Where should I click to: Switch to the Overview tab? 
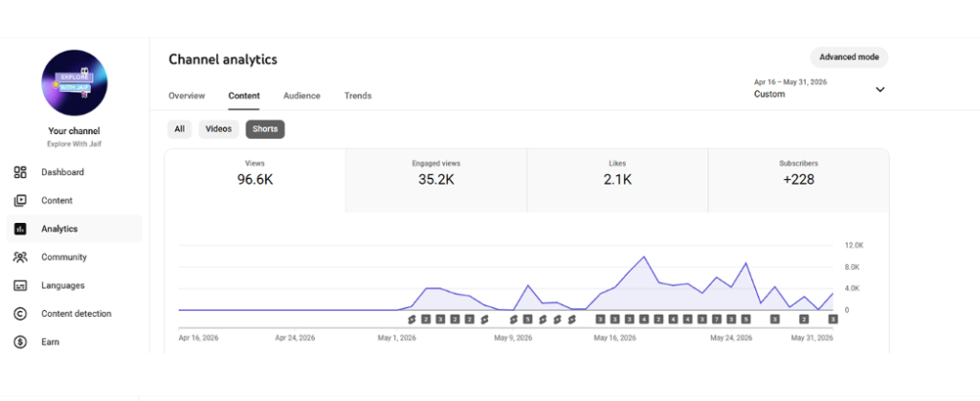pos(187,96)
